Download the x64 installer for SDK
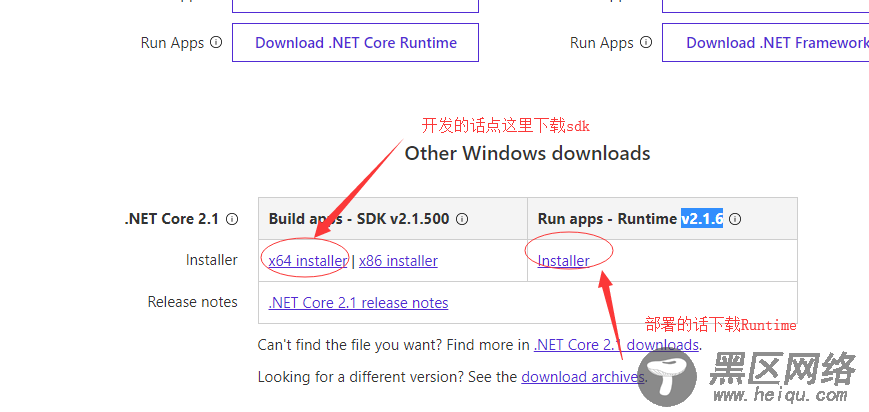 point(308,261)
